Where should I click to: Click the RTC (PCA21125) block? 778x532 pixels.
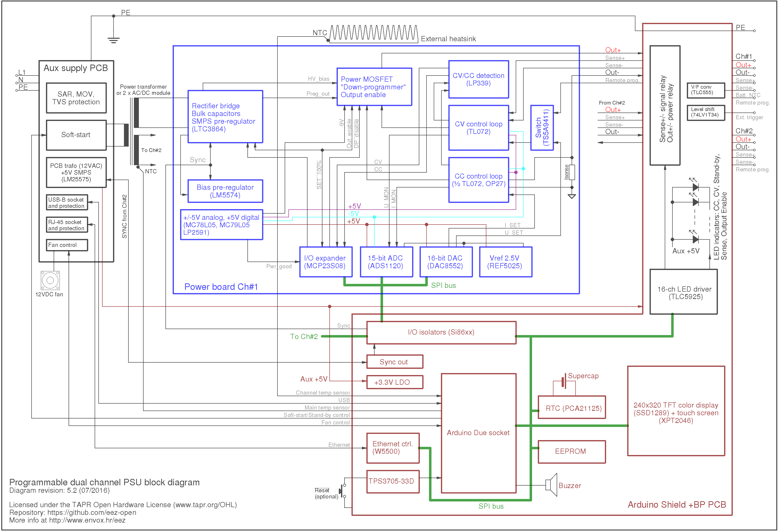pos(572,407)
